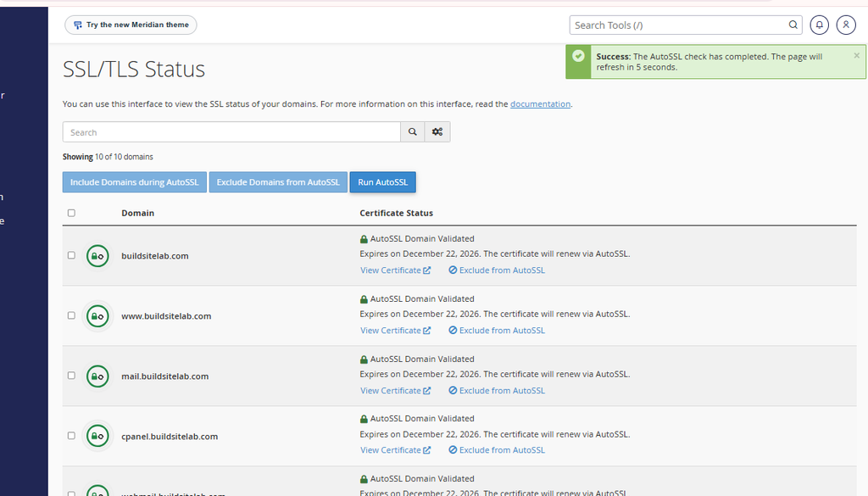Check the buildsitelab.com row checkbox

coord(71,255)
